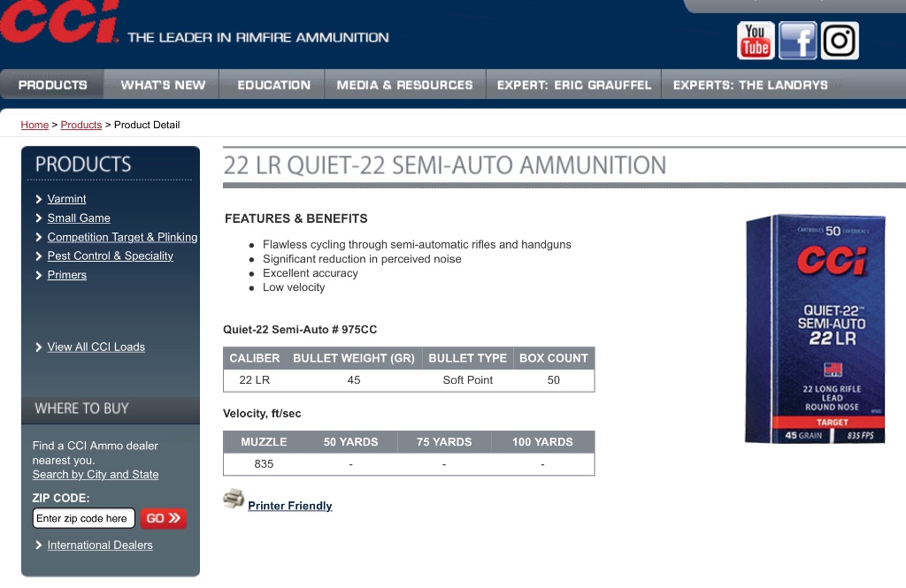Go to Products breadcrumb link

point(81,125)
